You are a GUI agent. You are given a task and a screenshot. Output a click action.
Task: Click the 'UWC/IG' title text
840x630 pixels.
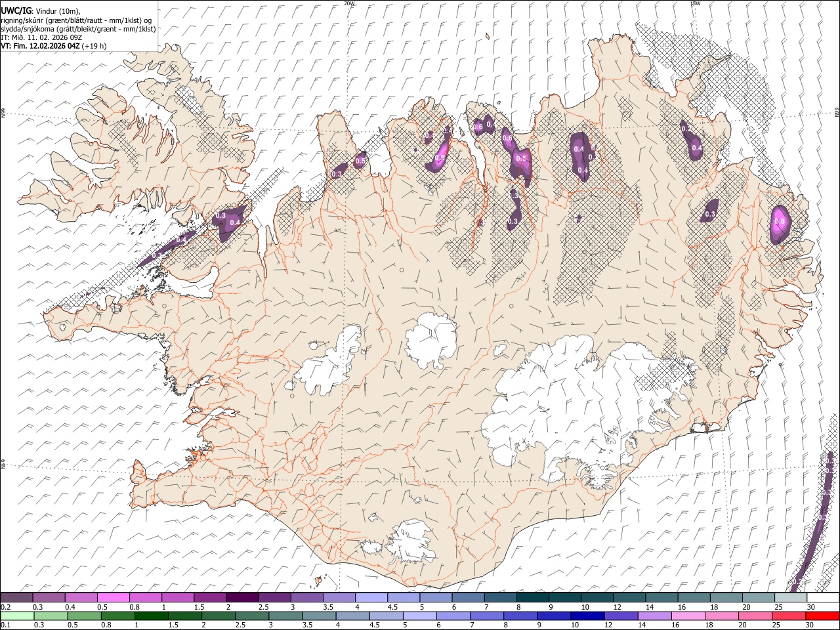coord(16,10)
